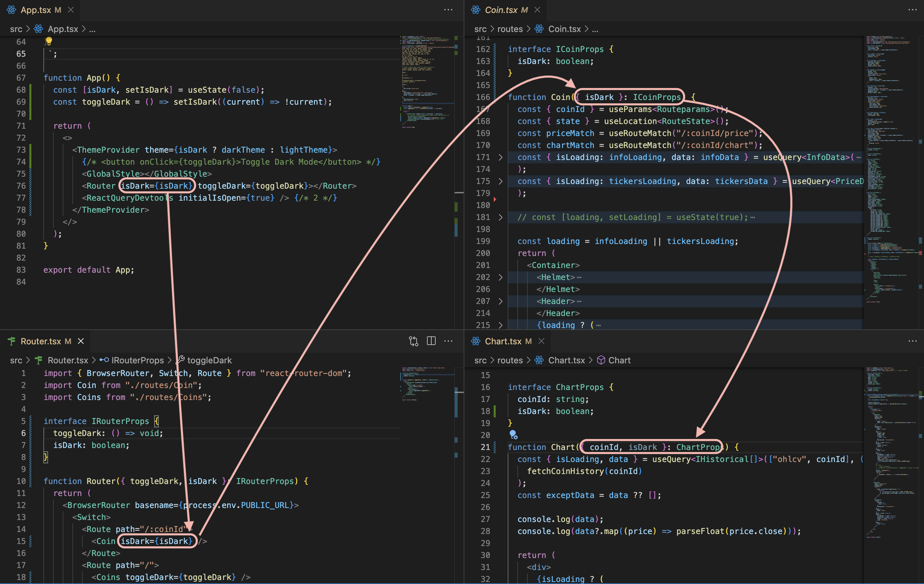Click the blue lightbulb icon at Chart.tsx line 20
The image size is (924, 584).
(x=513, y=434)
